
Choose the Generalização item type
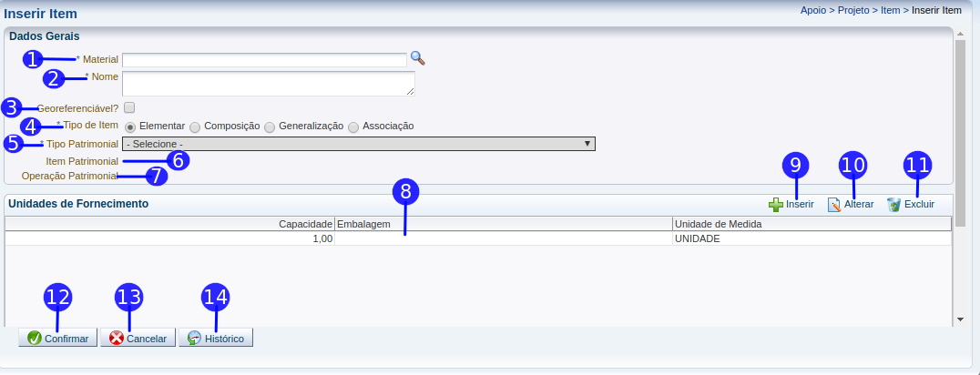tap(270, 127)
